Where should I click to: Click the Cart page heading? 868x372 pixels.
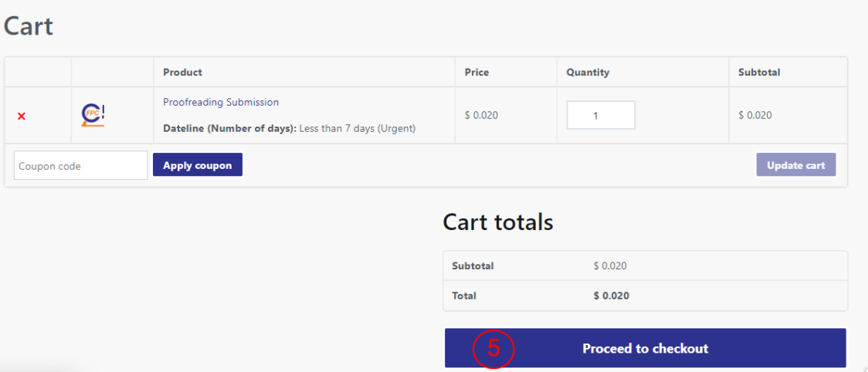click(x=29, y=26)
